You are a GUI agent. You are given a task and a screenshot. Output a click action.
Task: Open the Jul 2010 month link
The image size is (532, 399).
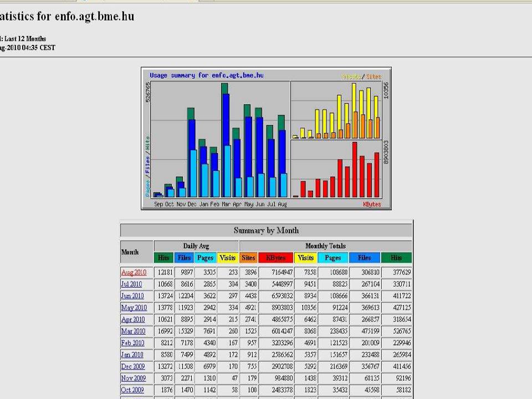tap(132, 284)
